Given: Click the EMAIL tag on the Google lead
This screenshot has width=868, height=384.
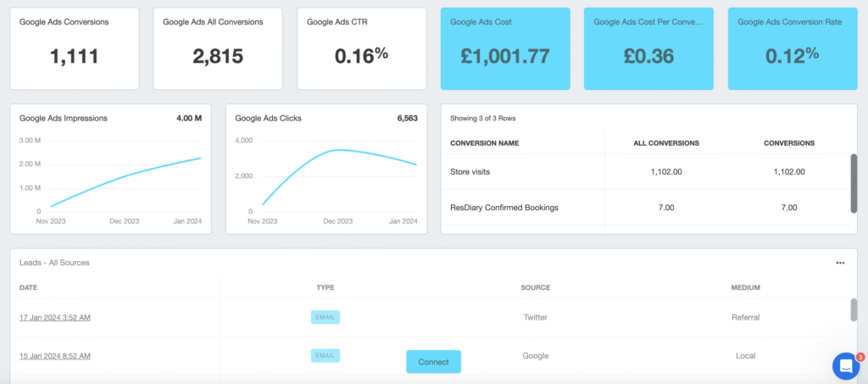Looking at the screenshot, I should [x=325, y=356].
